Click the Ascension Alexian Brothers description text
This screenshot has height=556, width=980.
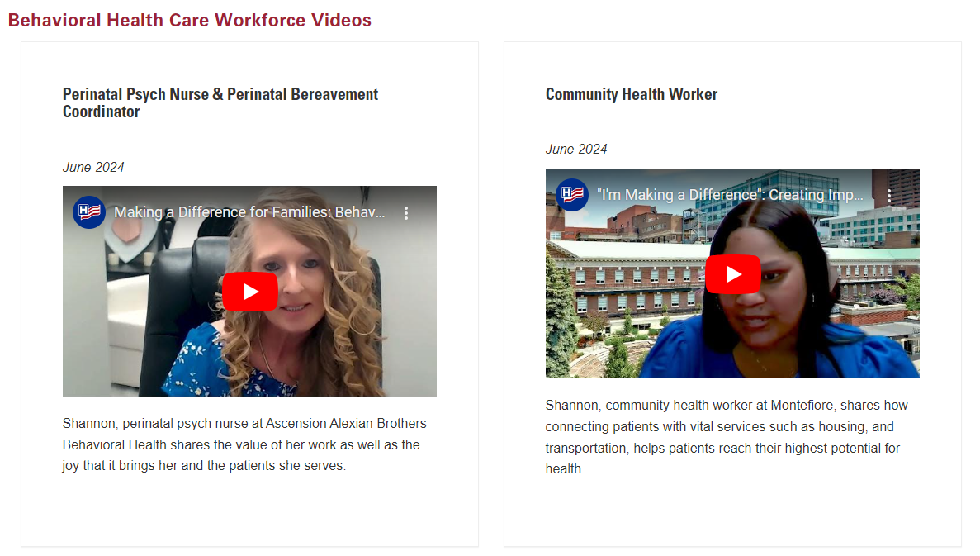[244, 444]
